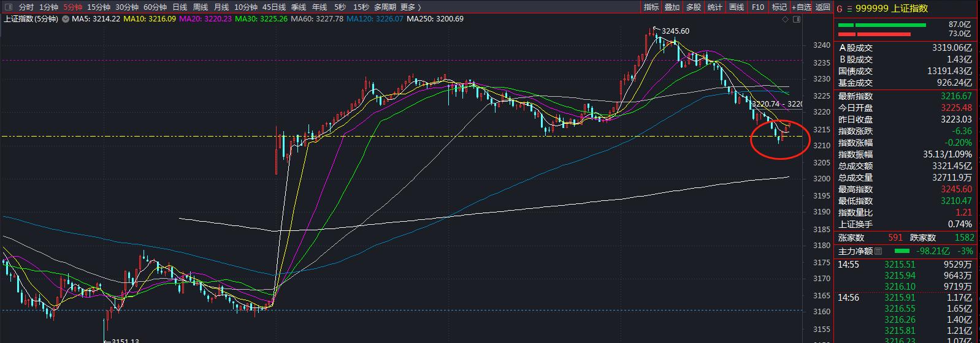980x343 pixels.
Task: Select the 15秒 period tab
Action: click(x=361, y=7)
